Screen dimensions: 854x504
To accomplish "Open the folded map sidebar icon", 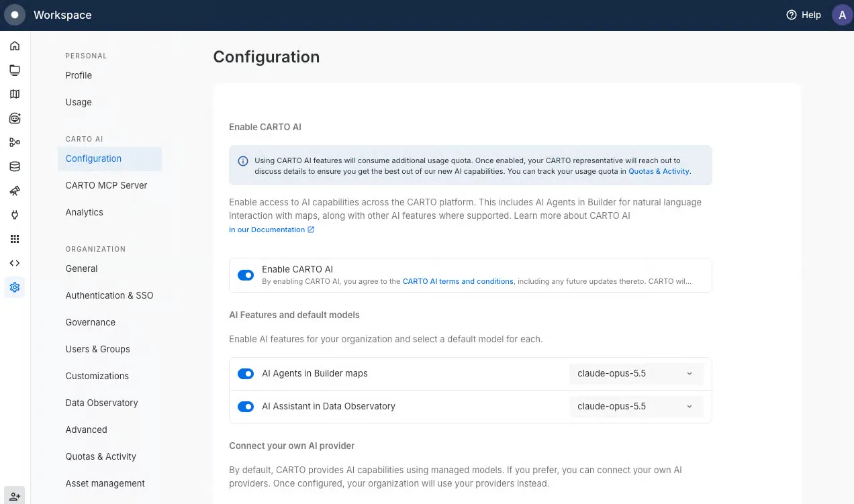I will click(x=15, y=94).
